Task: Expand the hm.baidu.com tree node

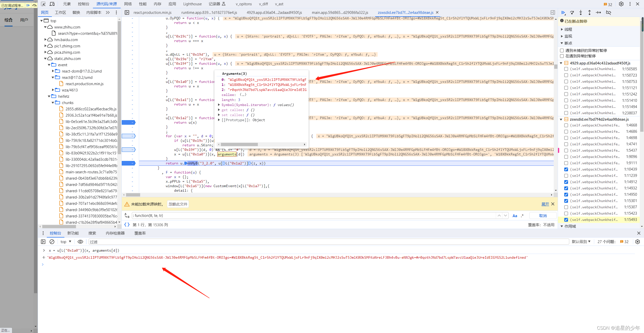Action: click(x=46, y=40)
